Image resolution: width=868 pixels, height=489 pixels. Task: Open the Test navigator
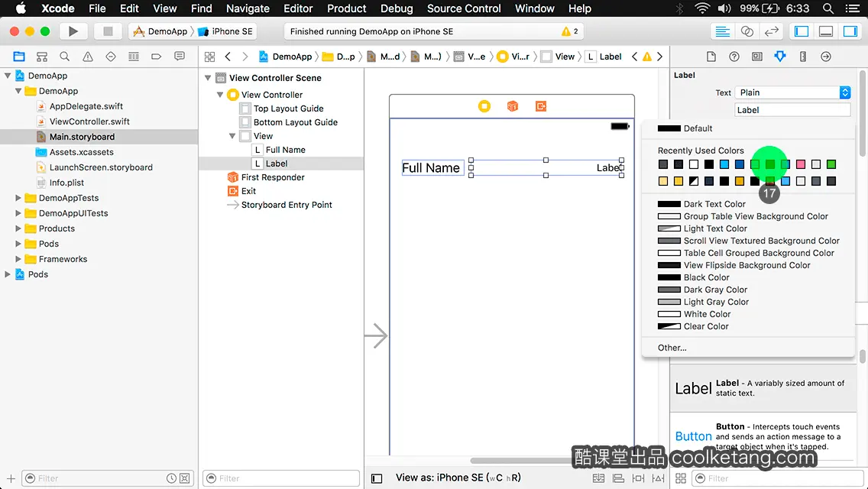(x=111, y=57)
